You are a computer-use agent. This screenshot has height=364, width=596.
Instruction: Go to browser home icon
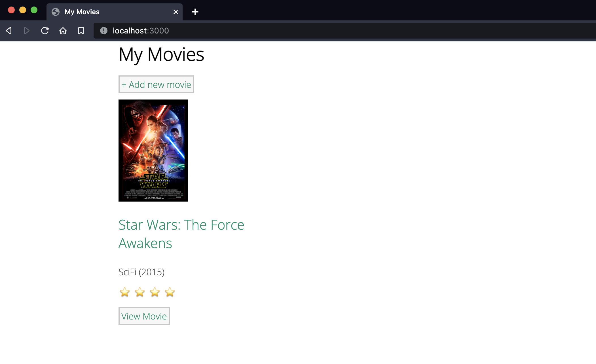[x=63, y=31]
